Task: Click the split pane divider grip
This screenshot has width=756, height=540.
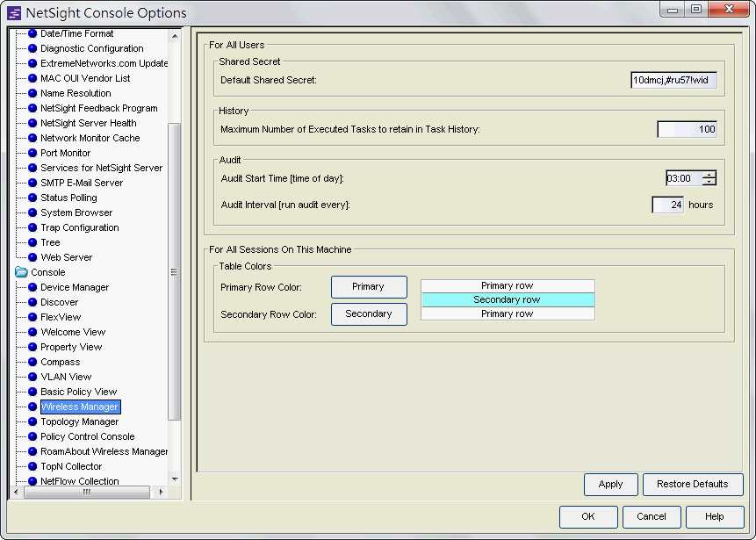Action: (187, 263)
